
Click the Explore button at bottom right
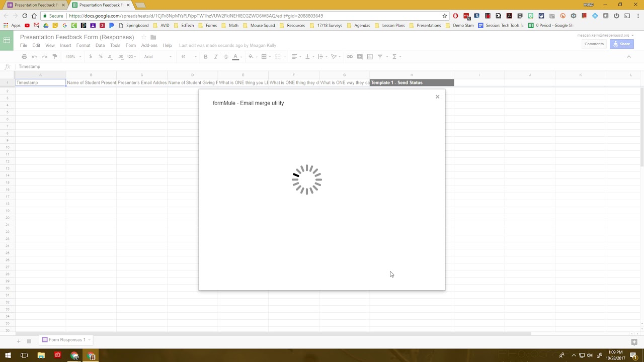pos(634,342)
